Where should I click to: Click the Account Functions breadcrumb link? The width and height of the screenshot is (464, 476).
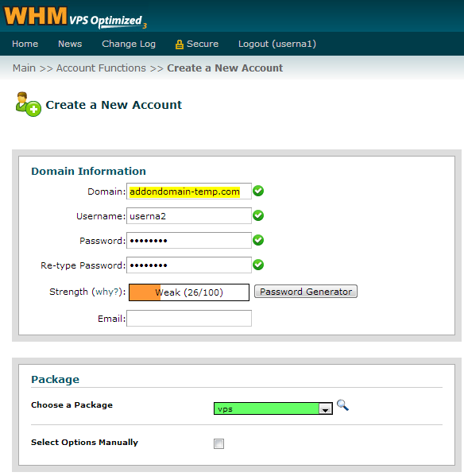101,68
